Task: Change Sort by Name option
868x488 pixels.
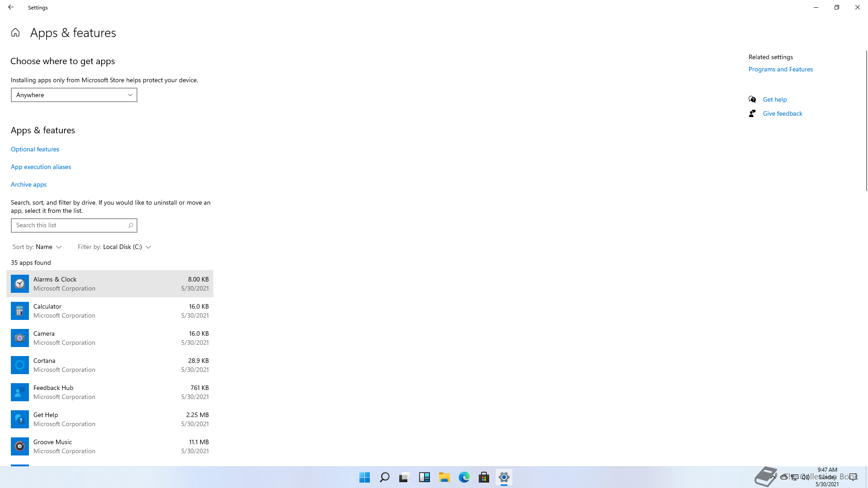Action: tap(37, 247)
